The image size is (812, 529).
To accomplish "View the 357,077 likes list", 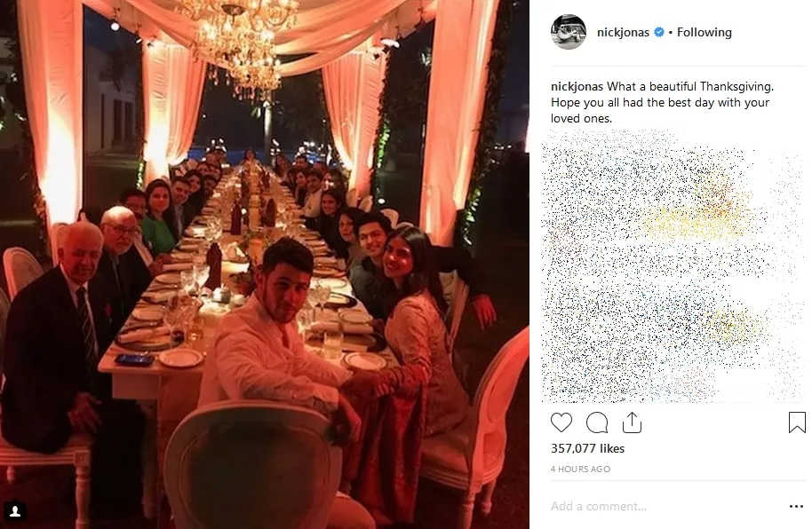I will (x=587, y=449).
